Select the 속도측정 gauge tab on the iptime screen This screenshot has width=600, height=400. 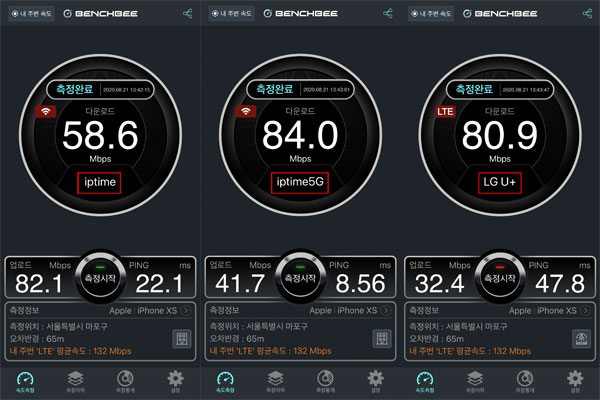25,382
